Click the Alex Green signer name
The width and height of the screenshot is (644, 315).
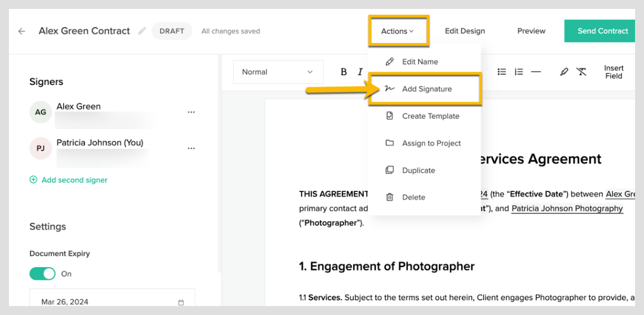click(78, 107)
